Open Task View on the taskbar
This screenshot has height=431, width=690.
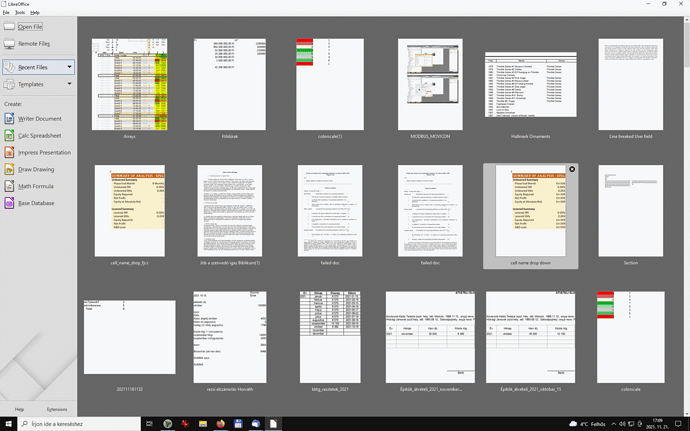pyautogui.click(x=149, y=424)
